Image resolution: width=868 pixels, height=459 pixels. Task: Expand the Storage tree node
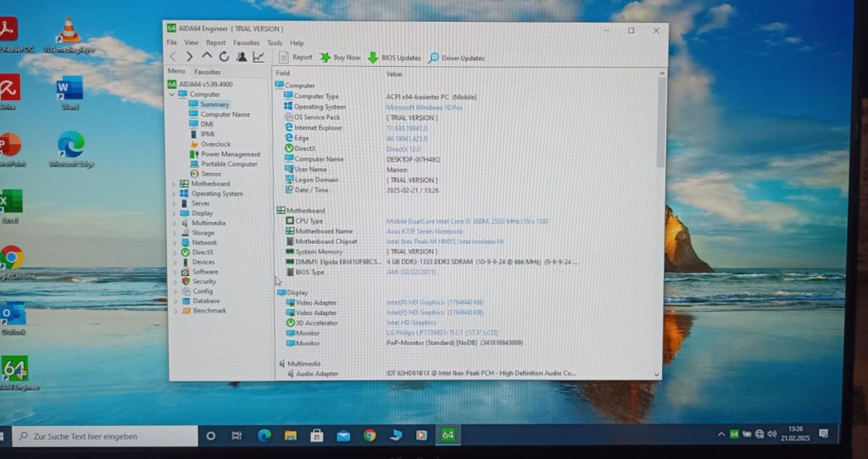coord(175,233)
